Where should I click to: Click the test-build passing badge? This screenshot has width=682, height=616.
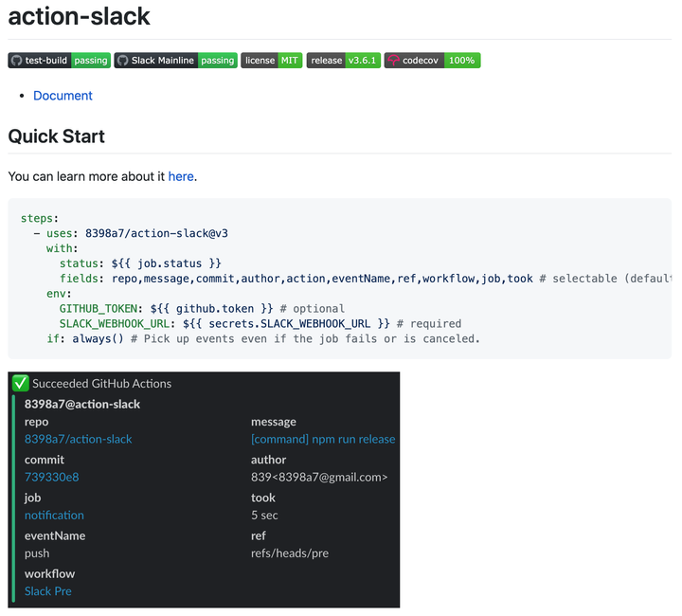coord(59,61)
